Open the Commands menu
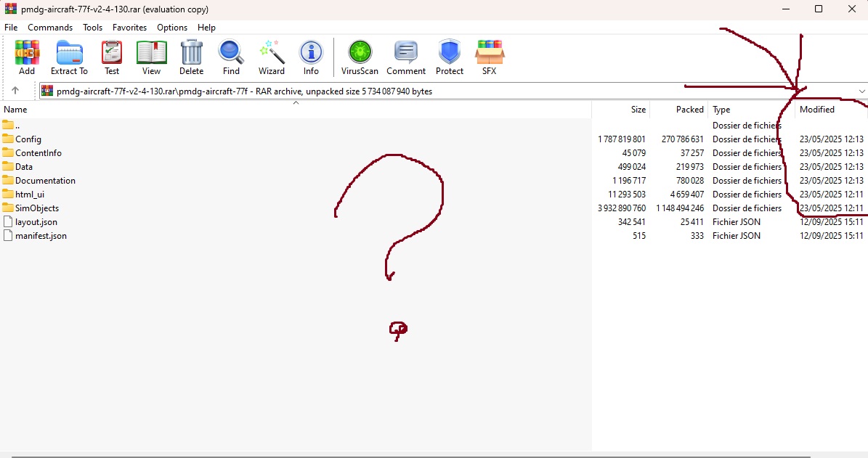 pyautogui.click(x=50, y=27)
